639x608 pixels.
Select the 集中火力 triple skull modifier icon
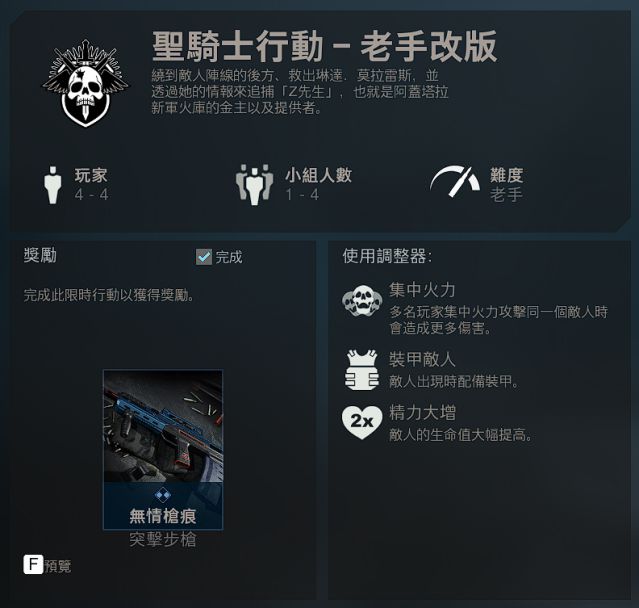point(362,301)
